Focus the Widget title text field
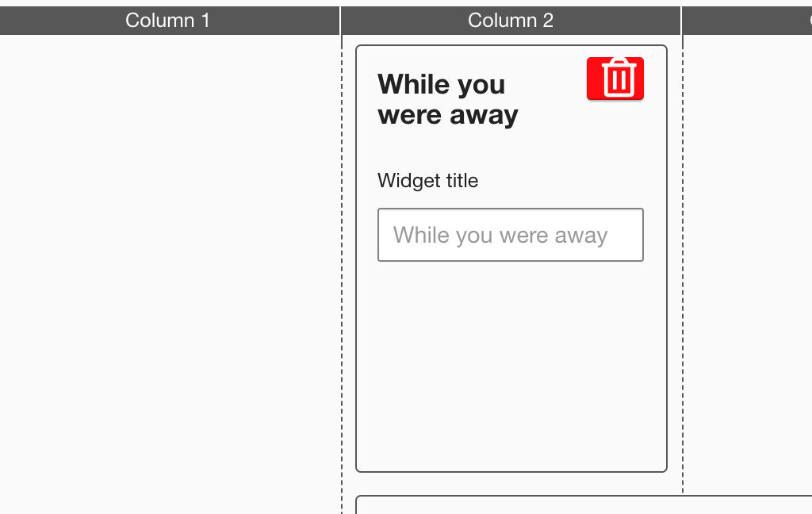This screenshot has height=514, width=812. pos(510,235)
